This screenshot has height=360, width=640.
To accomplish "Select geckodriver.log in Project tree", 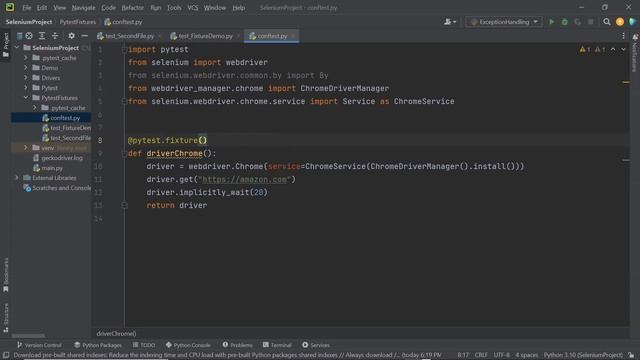I will [x=58, y=158].
